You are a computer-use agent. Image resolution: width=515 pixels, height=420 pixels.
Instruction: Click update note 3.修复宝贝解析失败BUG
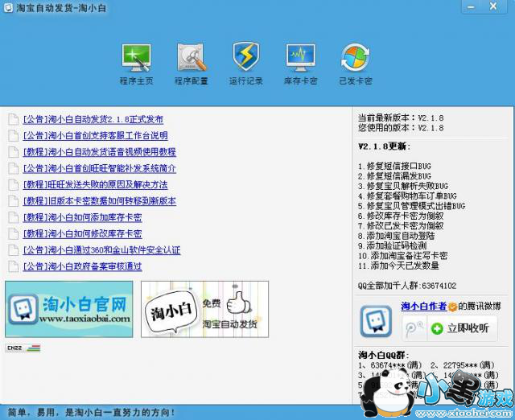tap(403, 186)
